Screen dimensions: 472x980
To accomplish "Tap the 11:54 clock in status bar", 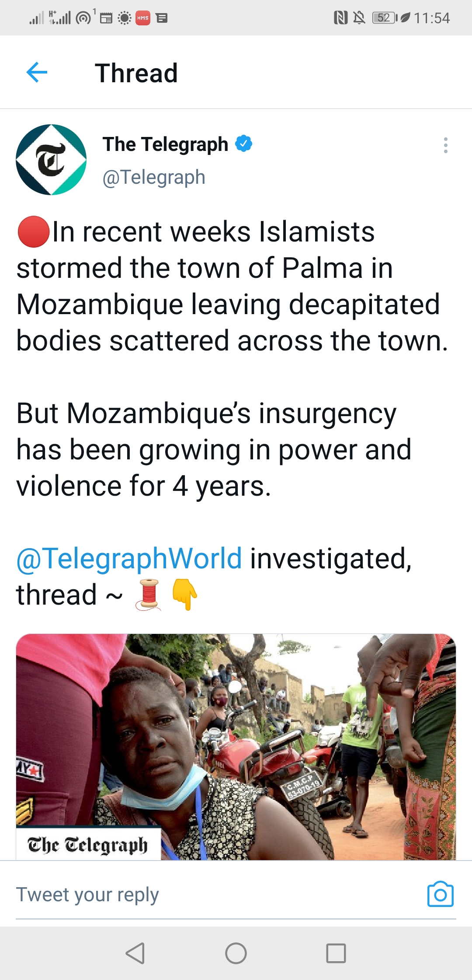I will 432,18.
